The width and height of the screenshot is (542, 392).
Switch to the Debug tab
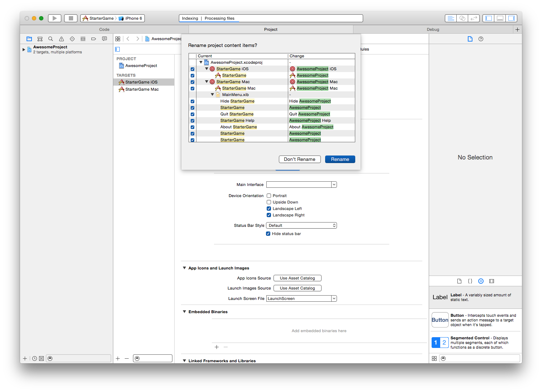(433, 29)
